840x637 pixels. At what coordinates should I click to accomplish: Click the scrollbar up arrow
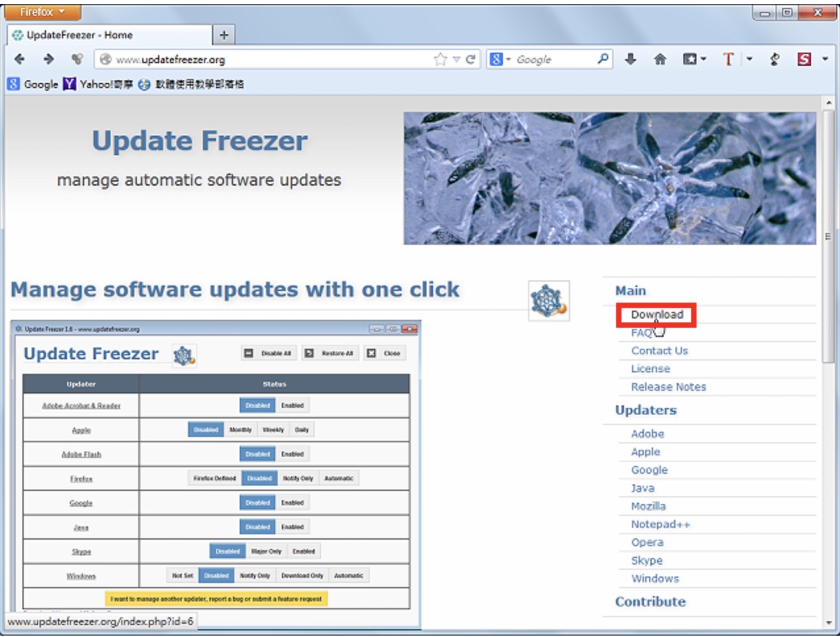[828, 103]
